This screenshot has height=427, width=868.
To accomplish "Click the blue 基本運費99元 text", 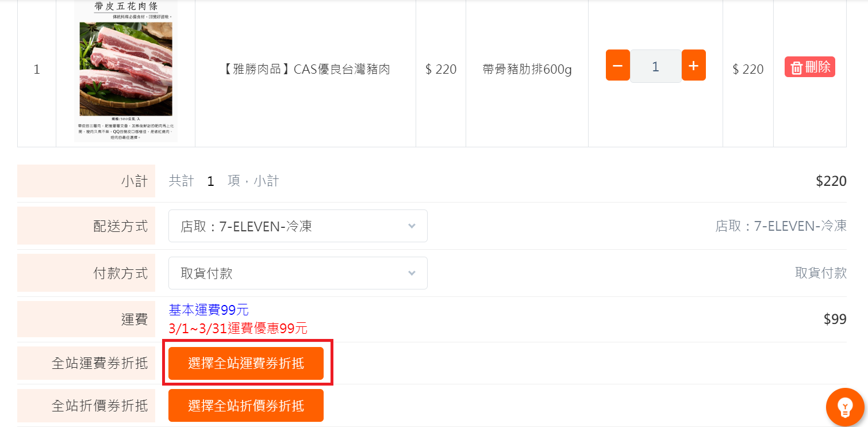I will (x=209, y=310).
